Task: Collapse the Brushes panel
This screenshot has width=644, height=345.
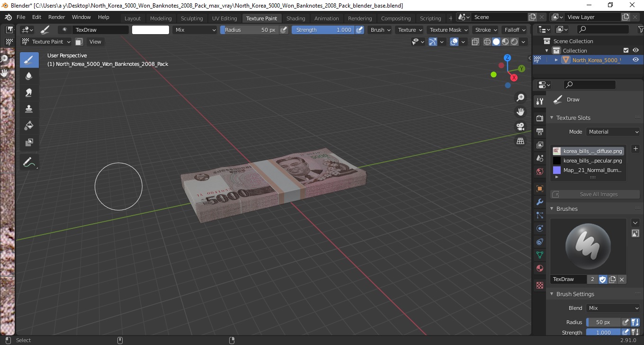Action: (552, 209)
